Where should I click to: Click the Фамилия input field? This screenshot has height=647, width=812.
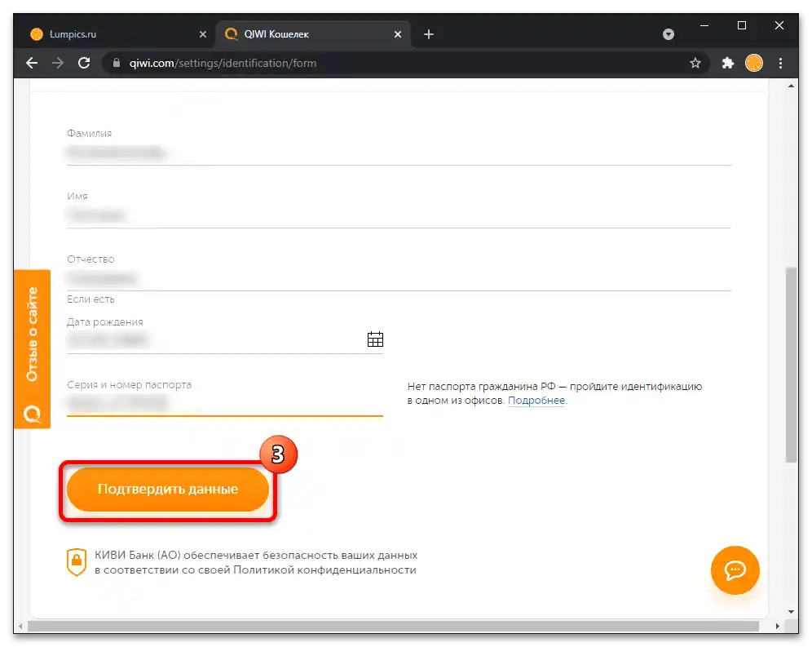(399, 153)
